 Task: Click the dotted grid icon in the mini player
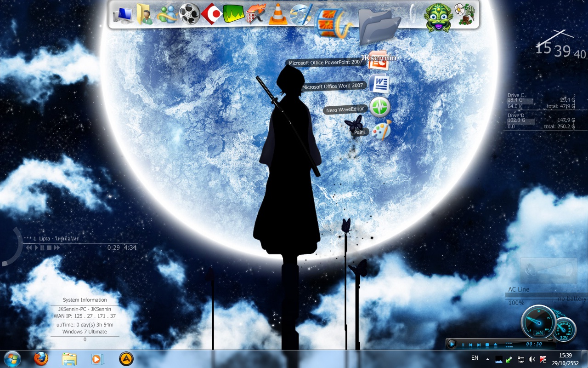pyautogui.click(x=509, y=344)
